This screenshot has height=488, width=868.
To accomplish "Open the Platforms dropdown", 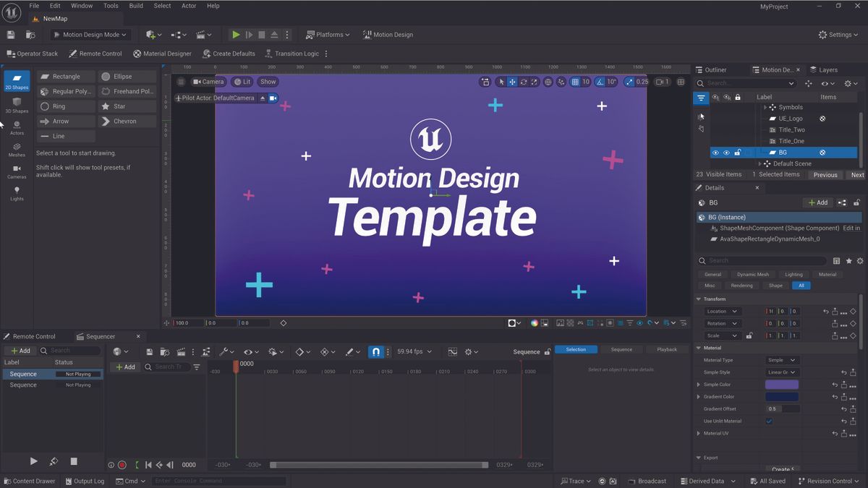I will tap(328, 33).
